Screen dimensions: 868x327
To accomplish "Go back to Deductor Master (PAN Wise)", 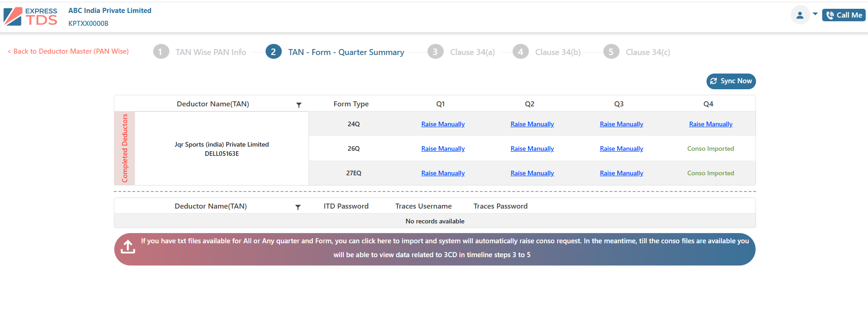I will pos(68,51).
